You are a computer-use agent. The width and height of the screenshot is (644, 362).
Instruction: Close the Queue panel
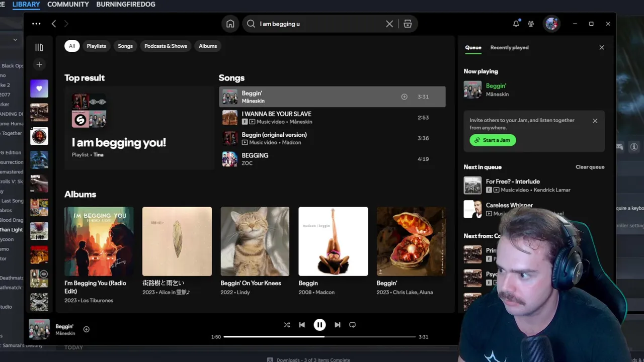point(602,47)
